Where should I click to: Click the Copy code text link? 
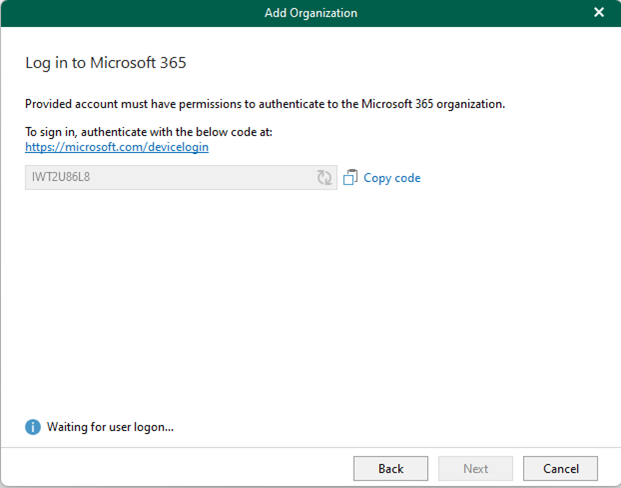pyautogui.click(x=392, y=178)
